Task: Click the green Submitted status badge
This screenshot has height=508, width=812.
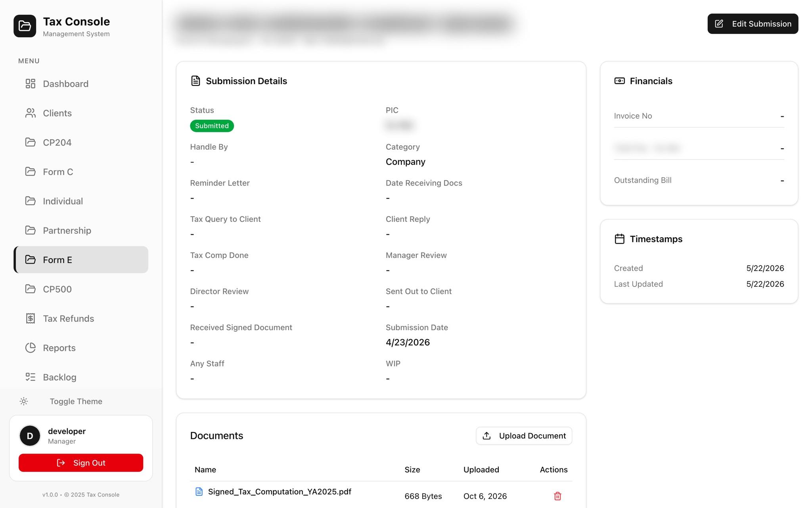Action: tap(212, 126)
